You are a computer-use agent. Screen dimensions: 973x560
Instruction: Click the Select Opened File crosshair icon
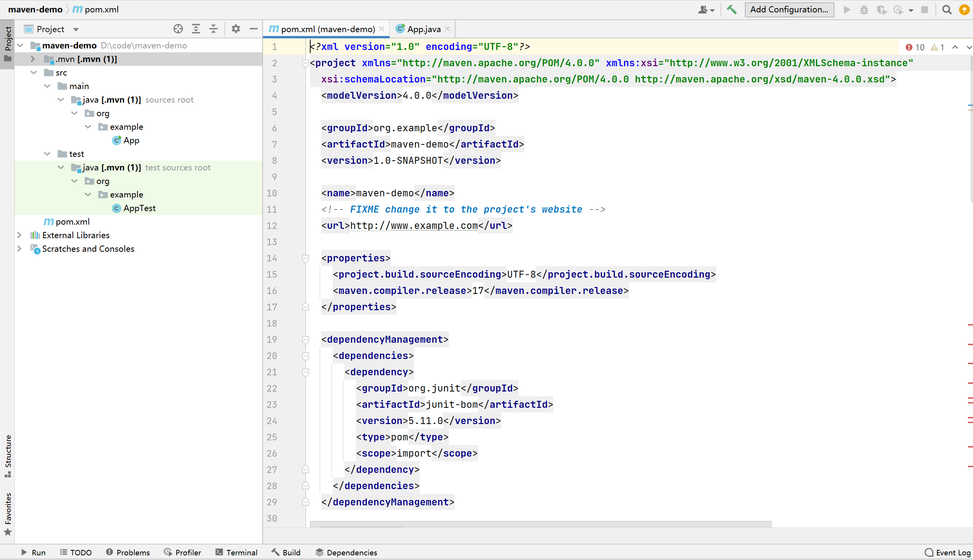(x=178, y=29)
